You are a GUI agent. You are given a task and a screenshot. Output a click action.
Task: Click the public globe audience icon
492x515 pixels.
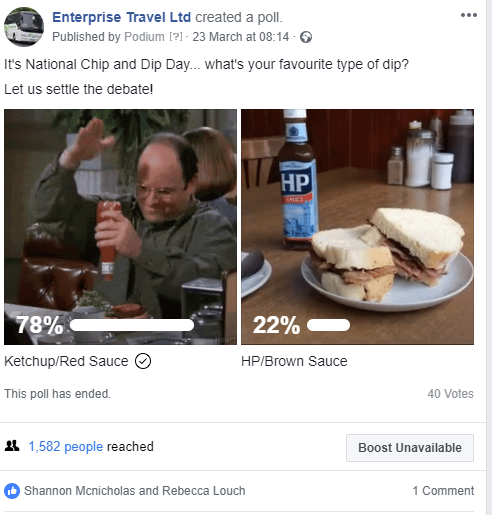tap(306, 37)
